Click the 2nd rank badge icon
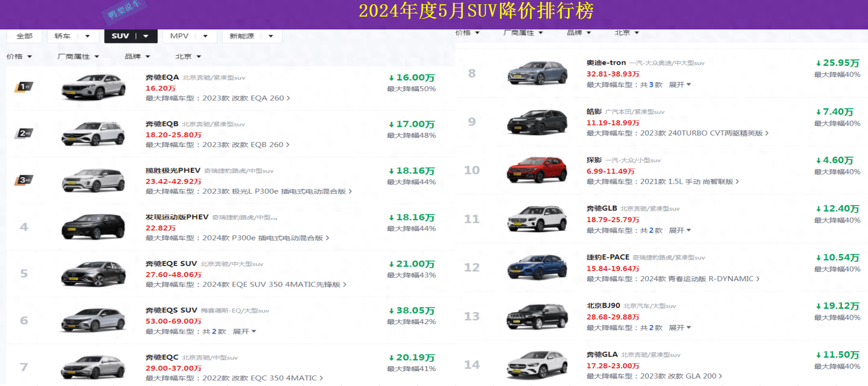The image size is (868, 386). pyautogui.click(x=24, y=133)
